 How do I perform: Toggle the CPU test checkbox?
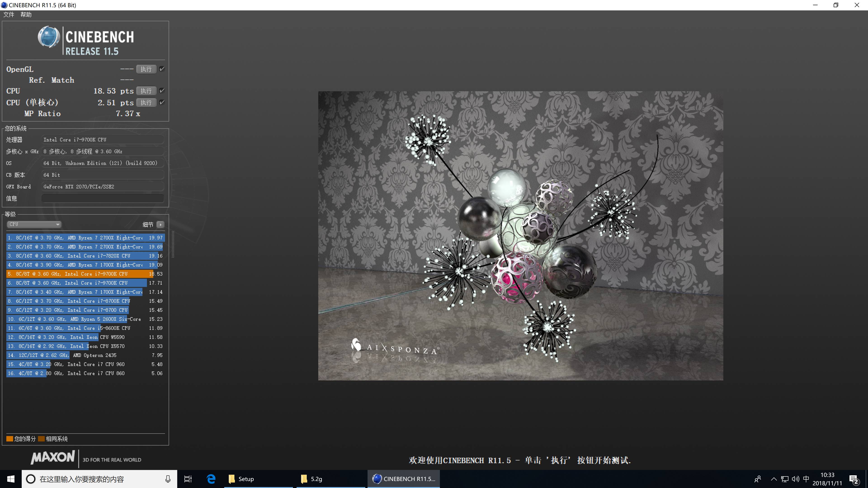pos(162,91)
